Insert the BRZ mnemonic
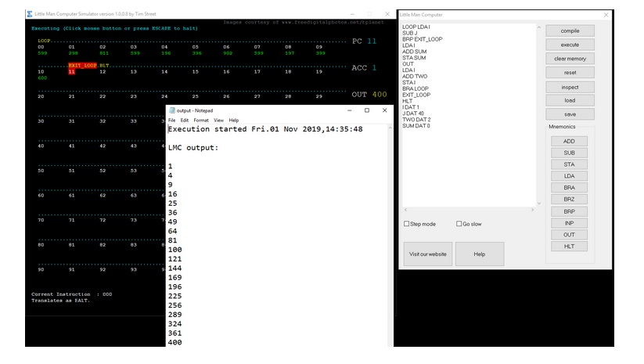The image size is (644, 364). pyautogui.click(x=569, y=200)
